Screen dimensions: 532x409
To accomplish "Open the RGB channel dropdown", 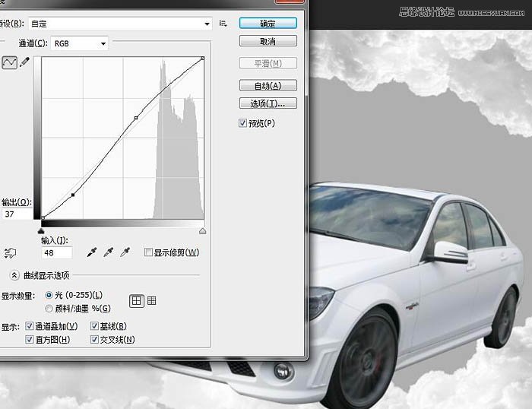I will click(80, 44).
